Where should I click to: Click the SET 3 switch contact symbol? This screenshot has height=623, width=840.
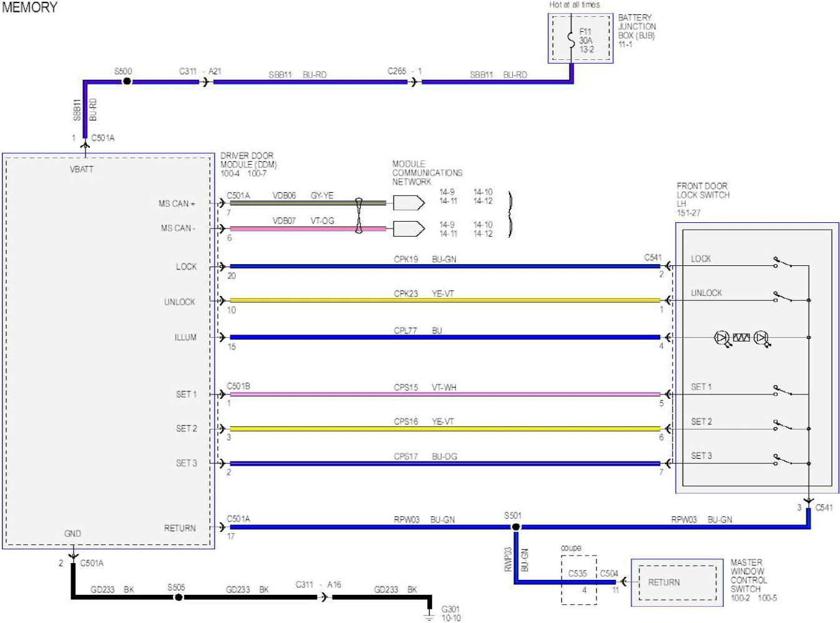(783, 460)
